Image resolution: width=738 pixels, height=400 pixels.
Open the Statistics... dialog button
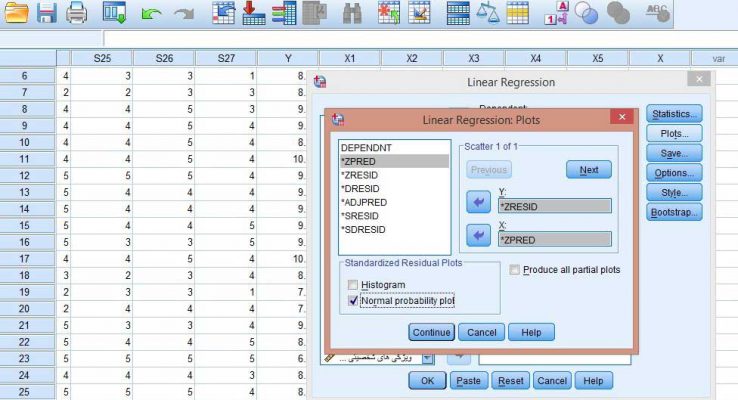pos(674,114)
